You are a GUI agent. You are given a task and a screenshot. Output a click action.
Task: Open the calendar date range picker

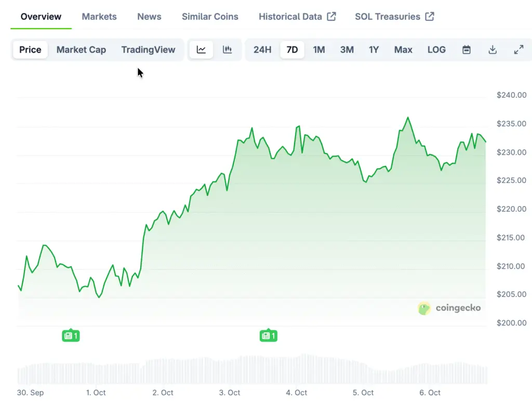pyautogui.click(x=467, y=50)
